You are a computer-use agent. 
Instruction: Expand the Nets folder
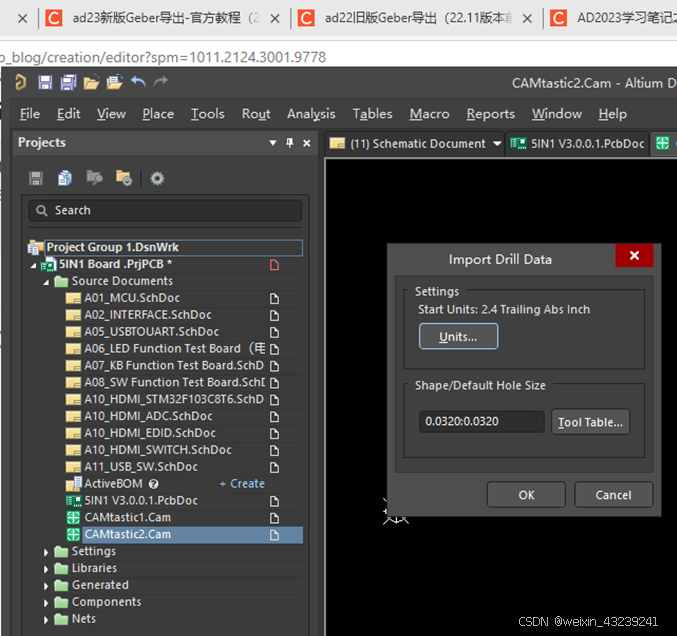pyautogui.click(x=46, y=620)
